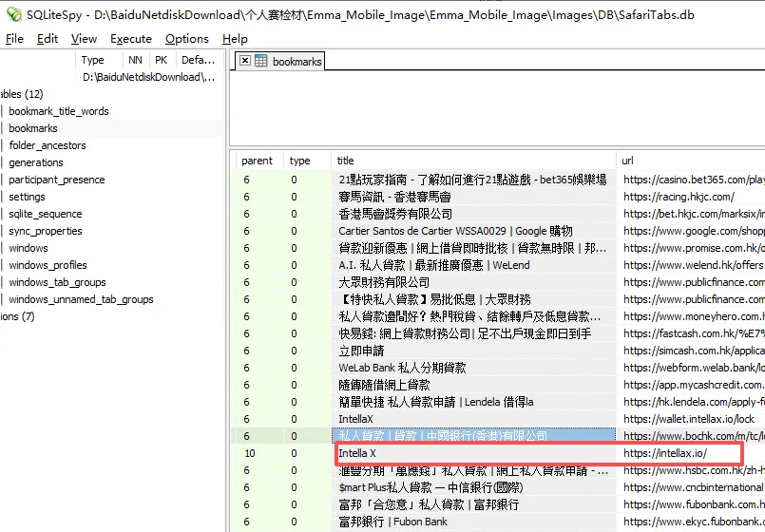The width and height of the screenshot is (765, 532).
Task: Select the windows_tab_groups table
Action: [x=57, y=282]
